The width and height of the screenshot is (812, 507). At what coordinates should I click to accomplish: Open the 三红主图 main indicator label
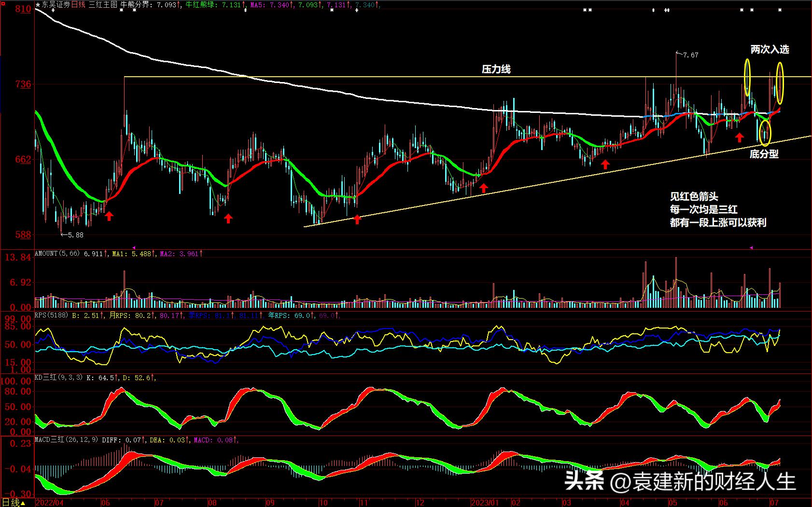tap(103, 5)
